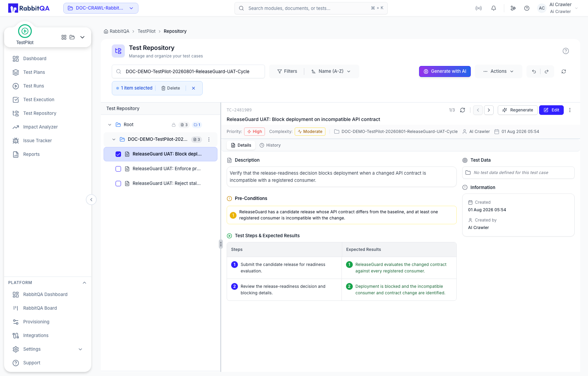
Task: Open Test Repository in the sidebar
Action: [x=48, y=113]
